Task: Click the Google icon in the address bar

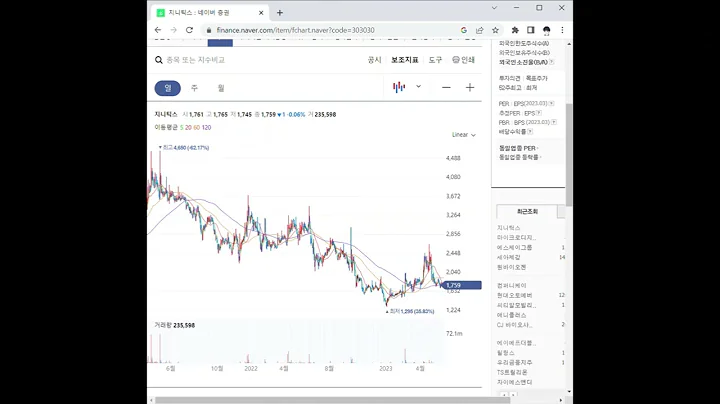Action: tap(464, 30)
